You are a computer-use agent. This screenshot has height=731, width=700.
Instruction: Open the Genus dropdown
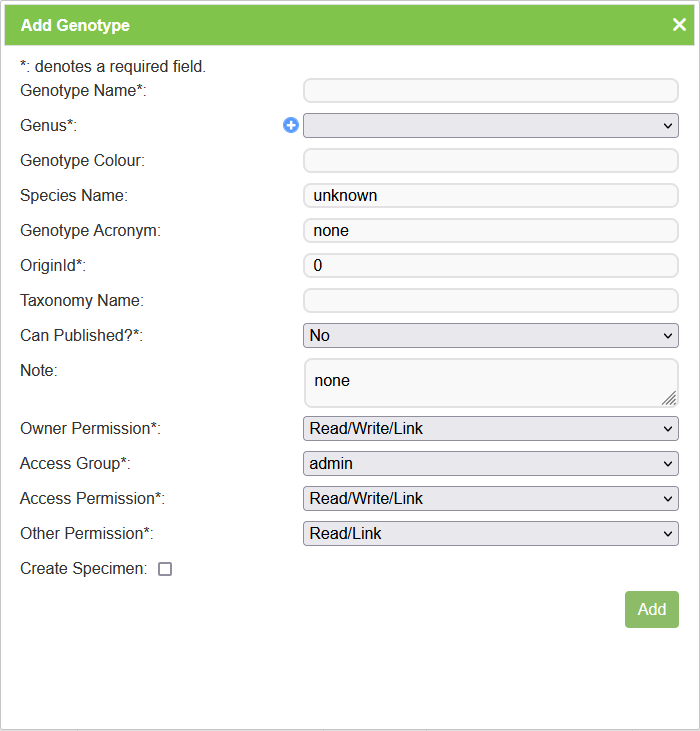490,125
